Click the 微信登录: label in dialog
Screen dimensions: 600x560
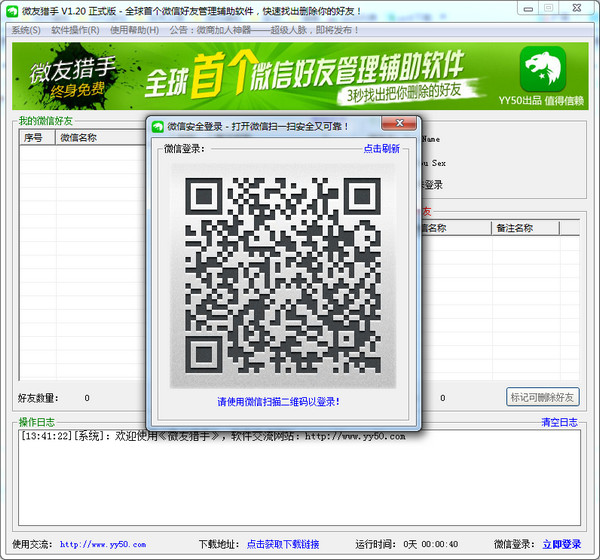184,149
